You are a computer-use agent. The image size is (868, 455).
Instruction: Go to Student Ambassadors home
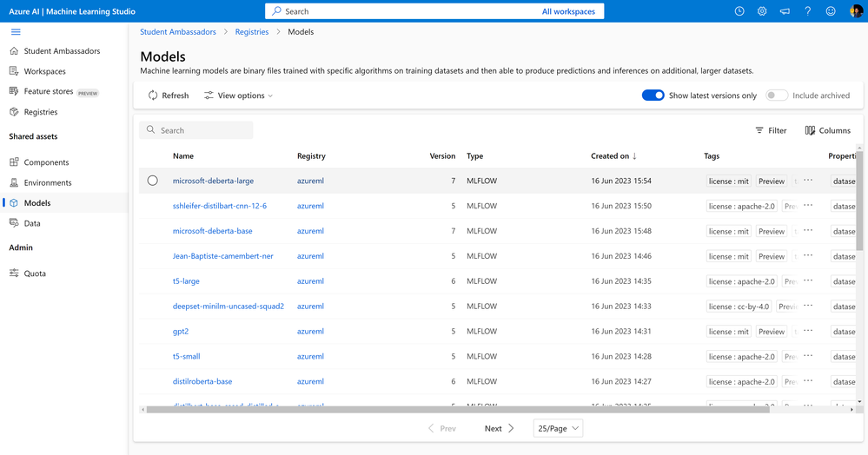[x=62, y=51]
